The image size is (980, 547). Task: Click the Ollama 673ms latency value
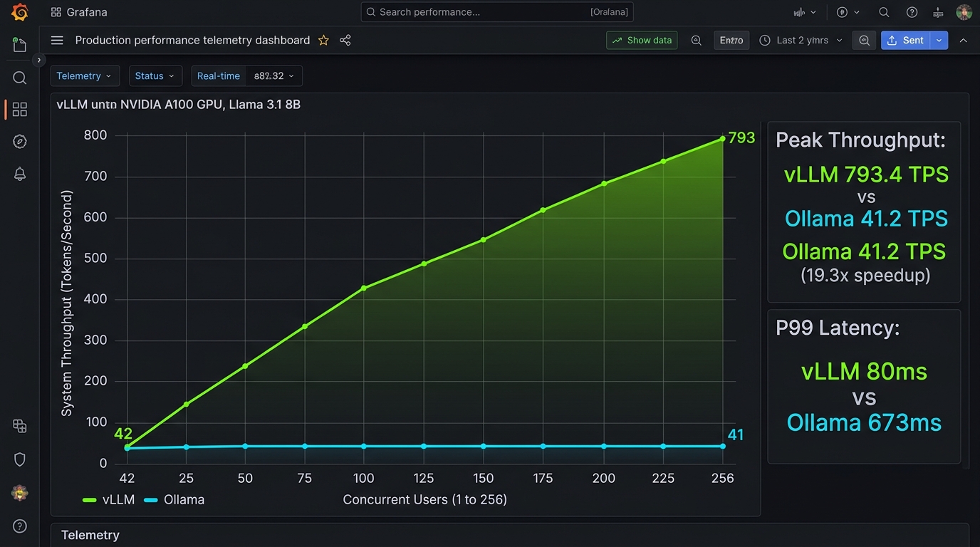click(864, 423)
